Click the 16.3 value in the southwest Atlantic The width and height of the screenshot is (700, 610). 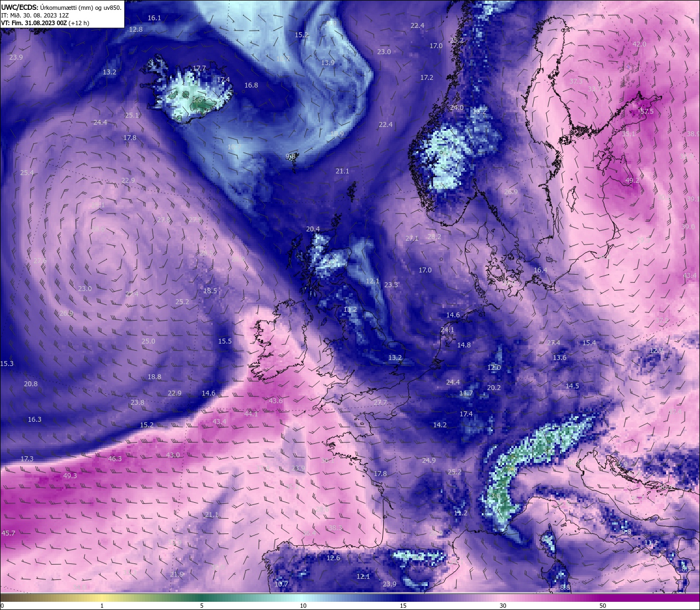[x=34, y=420]
